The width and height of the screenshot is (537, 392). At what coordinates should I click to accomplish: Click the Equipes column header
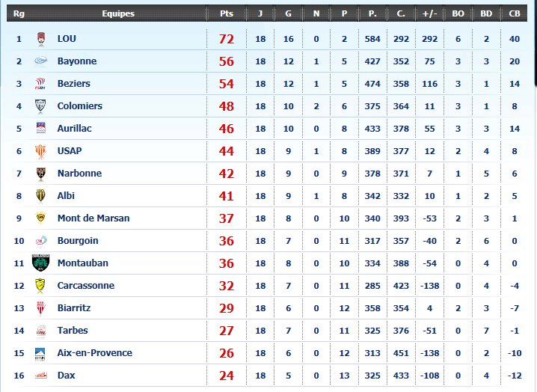(118, 13)
